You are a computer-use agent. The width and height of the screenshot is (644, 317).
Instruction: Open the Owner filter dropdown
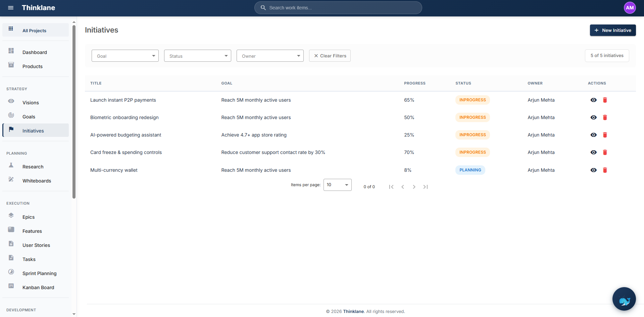(270, 56)
